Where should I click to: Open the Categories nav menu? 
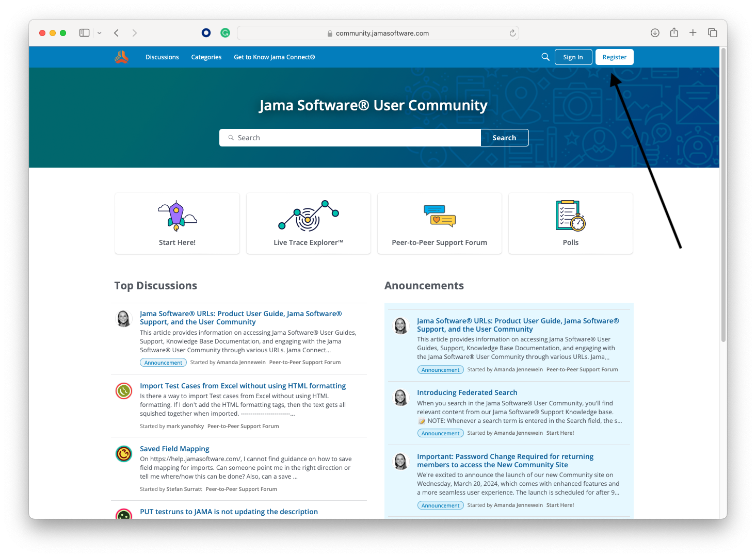coord(206,57)
